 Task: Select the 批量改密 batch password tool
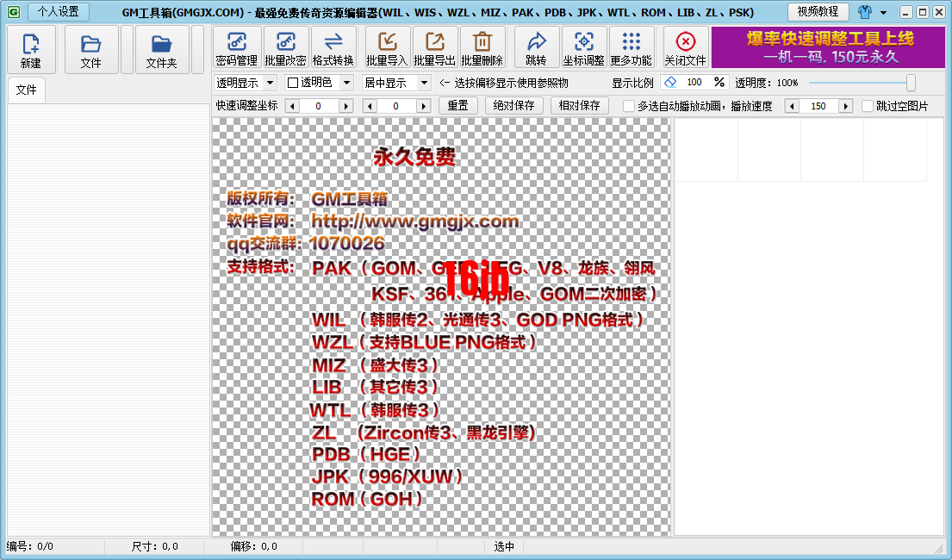coord(285,47)
